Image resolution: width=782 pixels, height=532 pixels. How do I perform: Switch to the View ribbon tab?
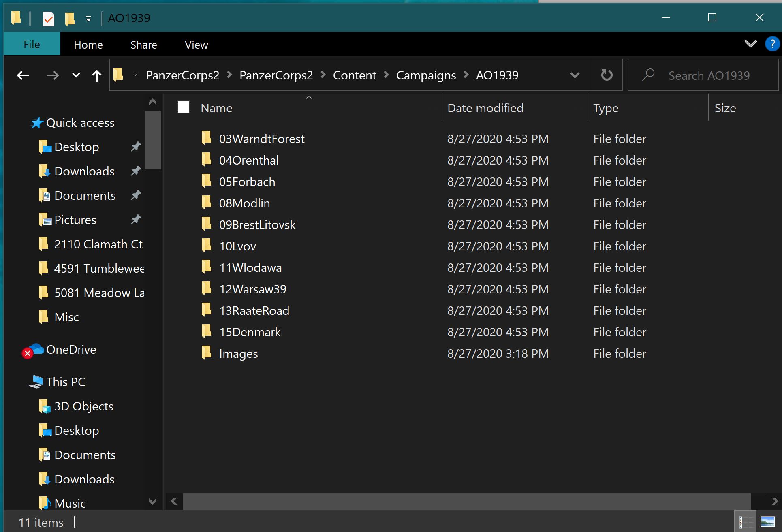(197, 45)
